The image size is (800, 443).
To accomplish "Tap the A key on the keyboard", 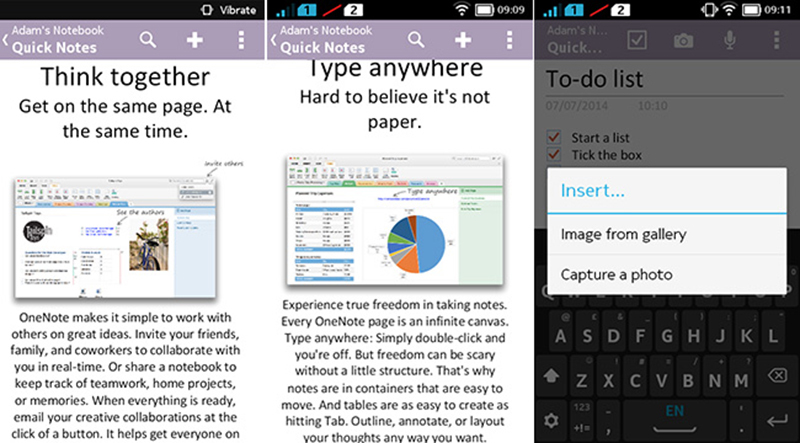I will click(560, 332).
